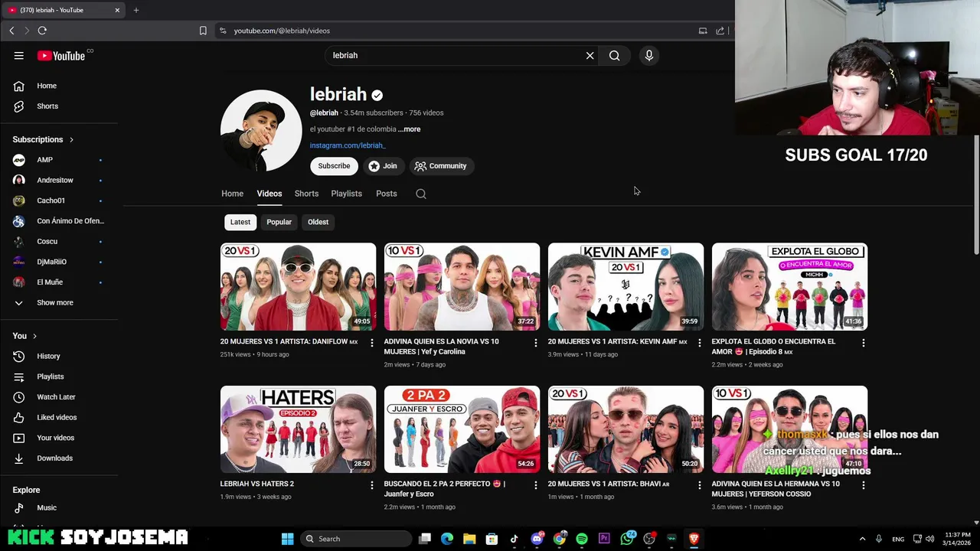Open Spotify from the taskbar
Screen dimensions: 980x551
[x=582, y=539]
